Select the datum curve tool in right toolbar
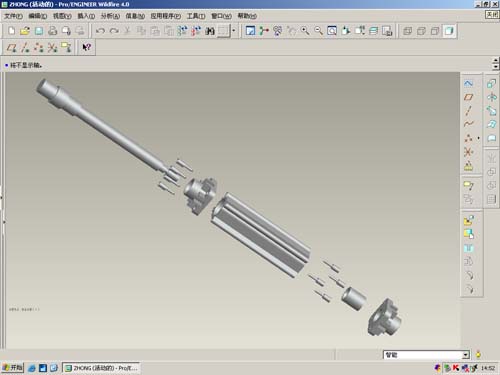Screen dimensions: 500x375 [469, 124]
